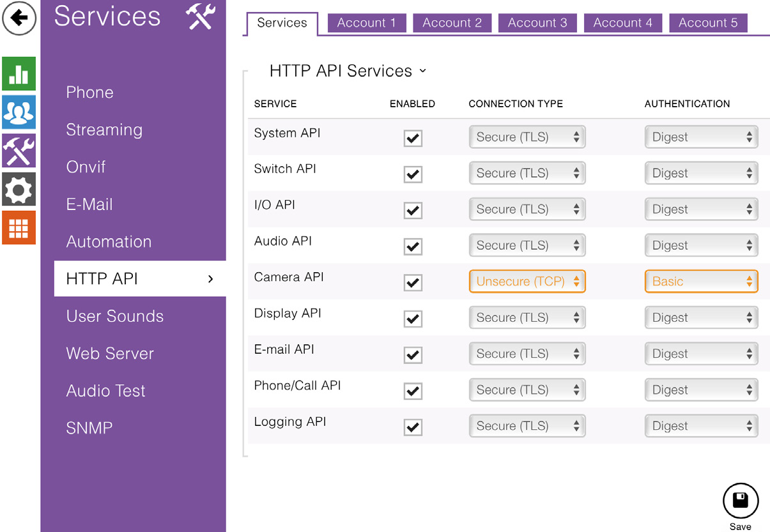
Task: Open the blue Directory users icon
Action: pos(19,113)
